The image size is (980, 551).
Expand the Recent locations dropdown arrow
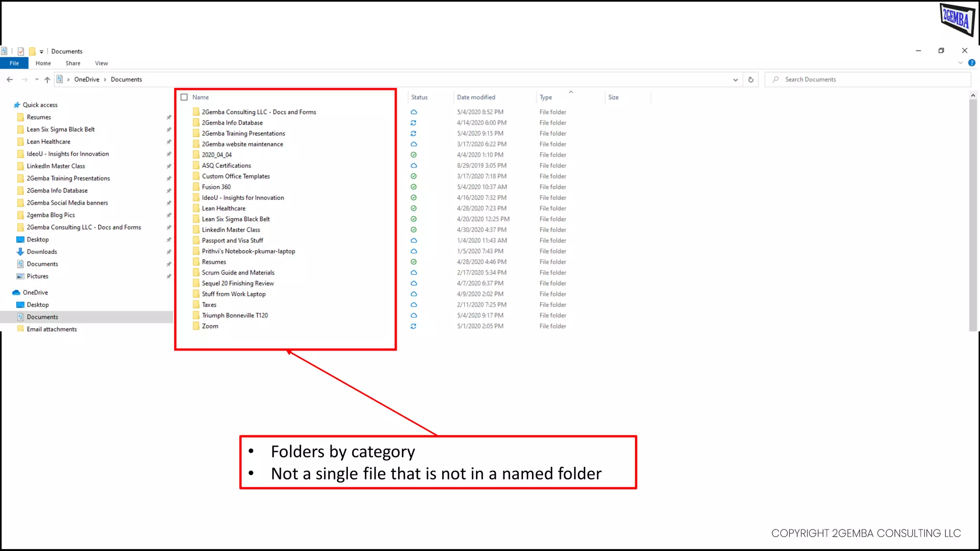click(x=36, y=80)
